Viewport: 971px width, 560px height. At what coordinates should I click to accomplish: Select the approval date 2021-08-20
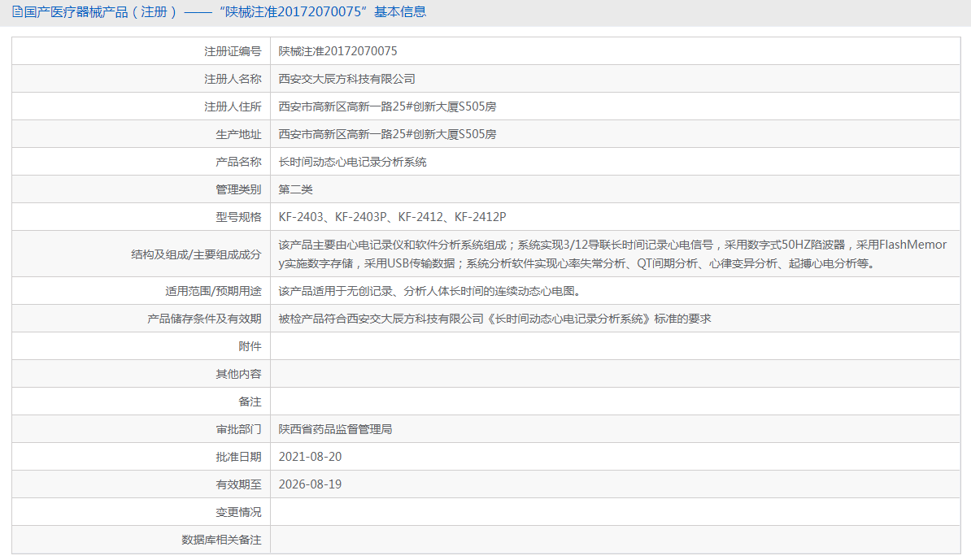[309, 456]
